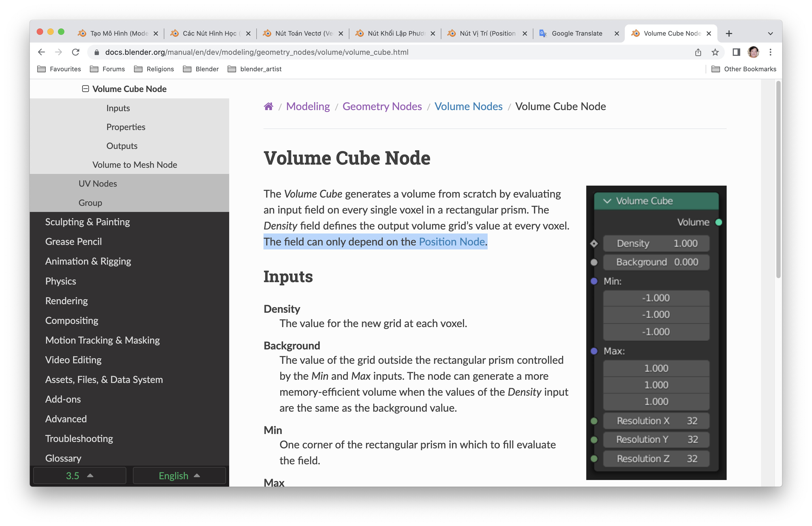Click the home icon in breadcrumbs

[x=269, y=106]
